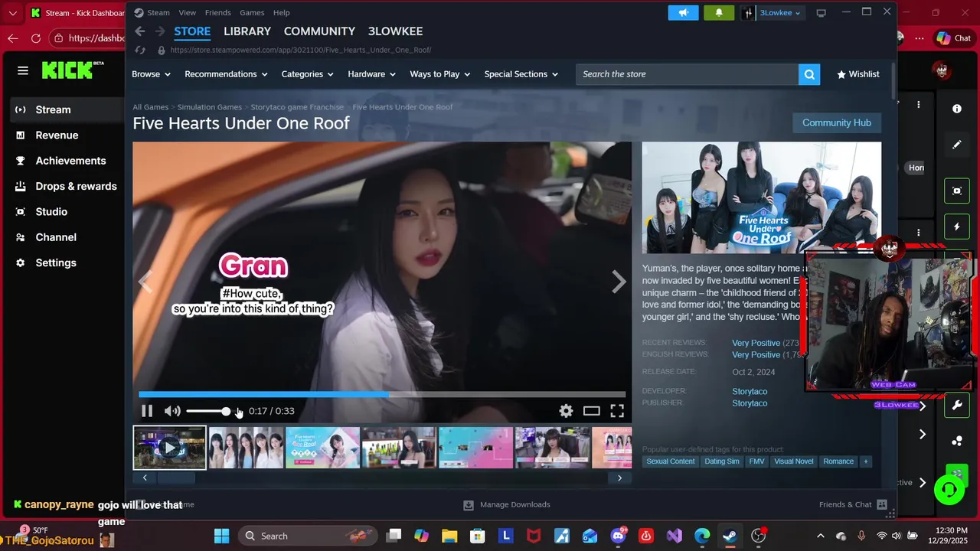Expand the Hardware dropdown
This screenshot has width=980, height=551.
(x=371, y=74)
